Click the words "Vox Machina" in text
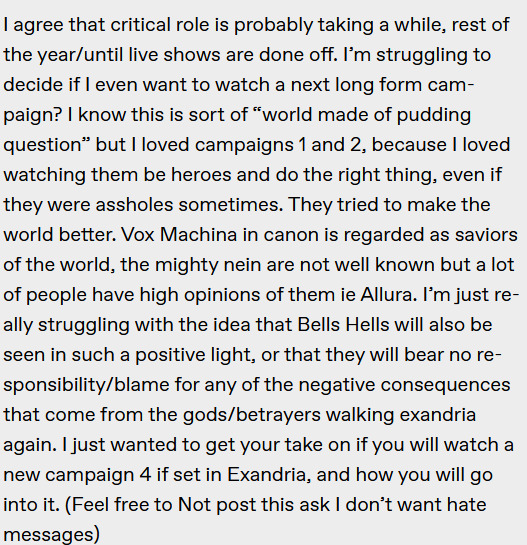Viewport: 527px width, 545px height. coord(179,235)
